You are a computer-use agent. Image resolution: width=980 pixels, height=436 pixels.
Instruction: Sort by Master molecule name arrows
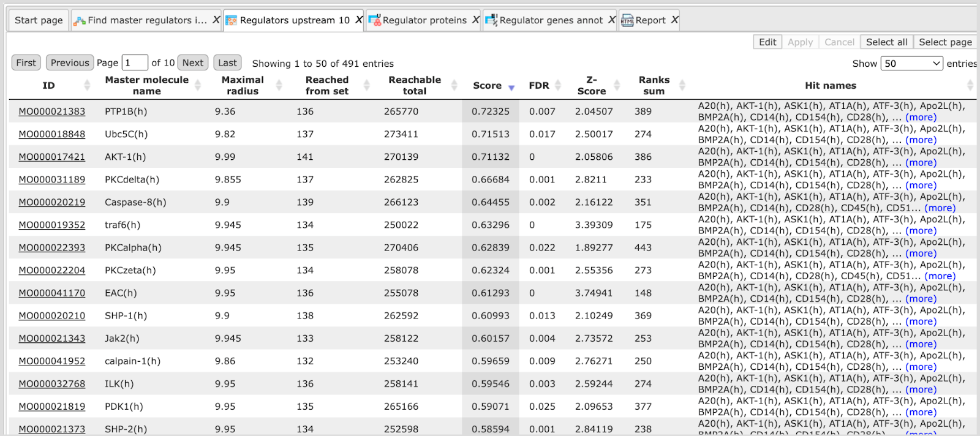pyautogui.click(x=198, y=85)
